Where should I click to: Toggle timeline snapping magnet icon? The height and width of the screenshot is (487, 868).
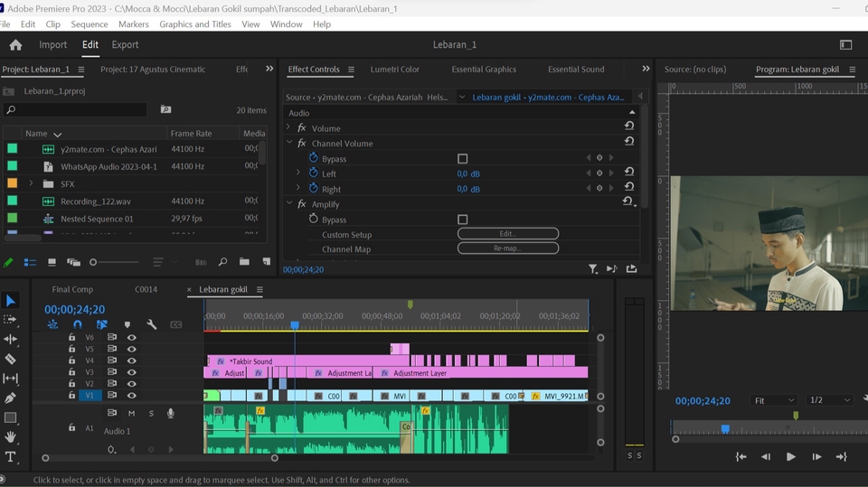pyautogui.click(x=78, y=324)
